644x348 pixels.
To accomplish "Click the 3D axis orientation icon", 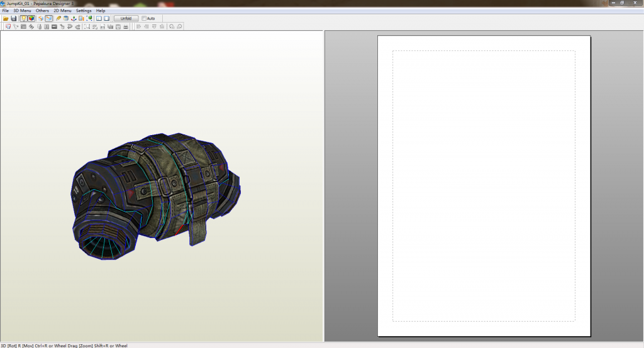I will click(74, 18).
